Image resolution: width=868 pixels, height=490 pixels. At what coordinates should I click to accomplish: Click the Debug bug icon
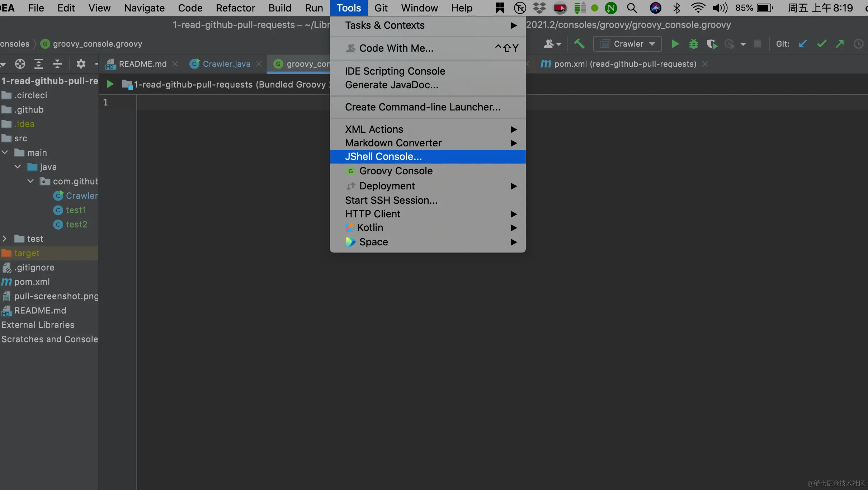(x=693, y=44)
